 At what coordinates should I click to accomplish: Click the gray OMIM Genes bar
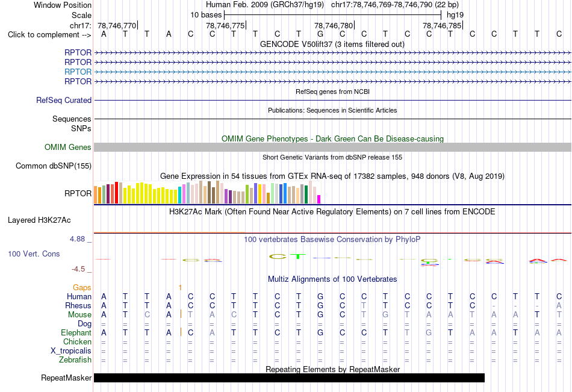(x=333, y=147)
